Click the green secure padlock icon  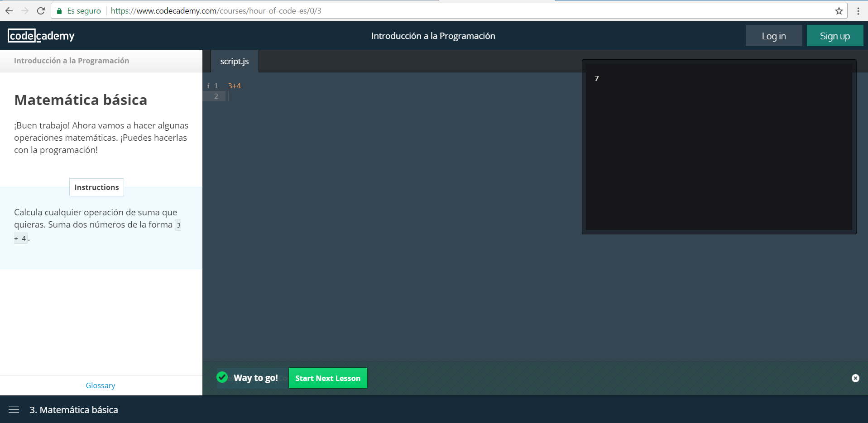59,11
